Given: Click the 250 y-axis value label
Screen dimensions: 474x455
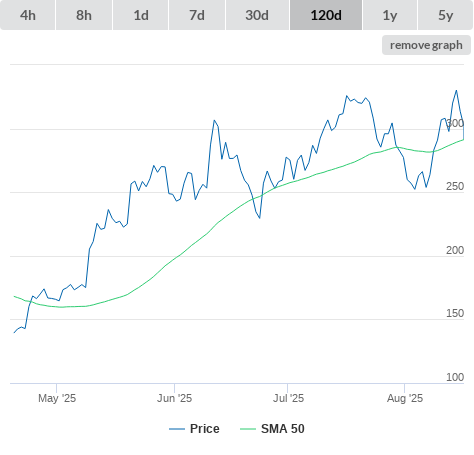Looking at the screenshot, I should tap(455, 186).
